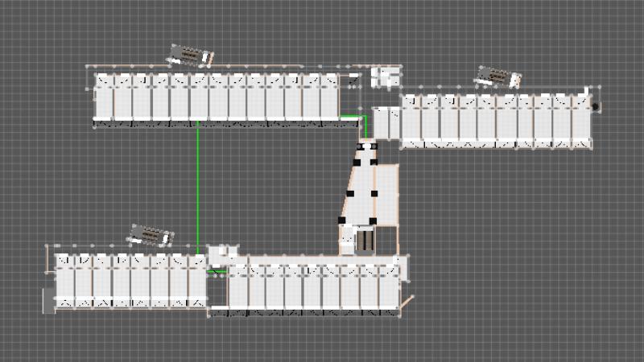The height and width of the screenshot is (362, 644).
Task: Select the rightmost room of the bottom-center building
Action: click(x=388, y=285)
